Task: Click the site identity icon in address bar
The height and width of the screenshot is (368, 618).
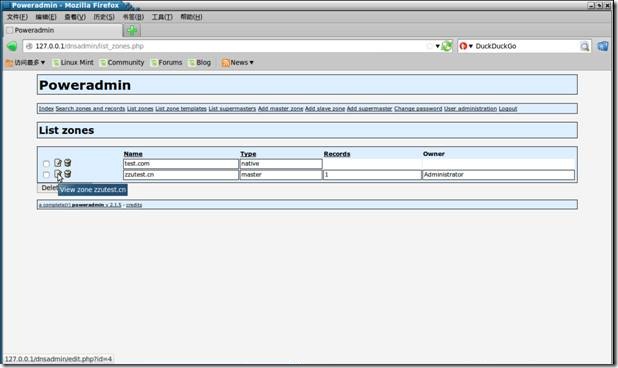Action: 29,46
